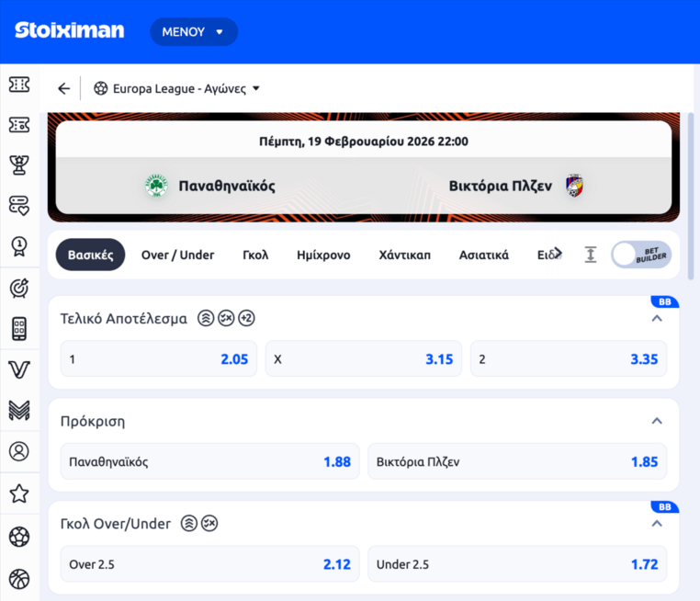Open the mobile phone sidebar icon
The image size is (700, 601).
click(x=19, y=328)
